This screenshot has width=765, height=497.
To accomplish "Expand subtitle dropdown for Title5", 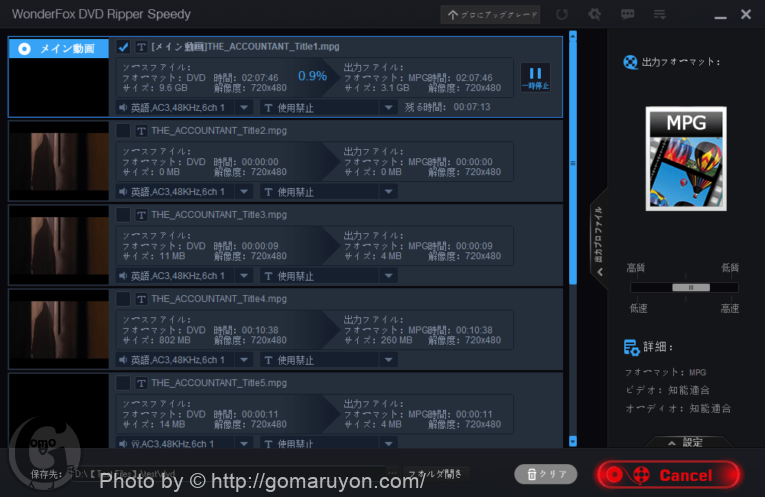I will [388, 443].
